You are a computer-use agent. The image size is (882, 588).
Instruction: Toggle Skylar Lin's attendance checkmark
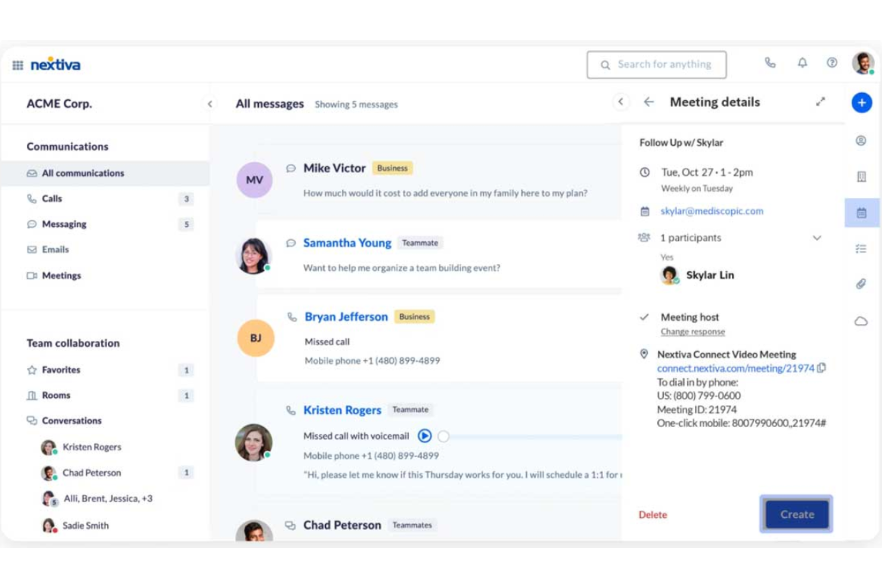(x=678, y=280)
